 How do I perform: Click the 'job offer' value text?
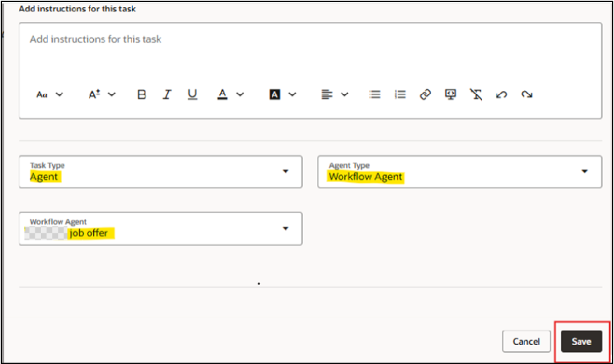[88, 233]
